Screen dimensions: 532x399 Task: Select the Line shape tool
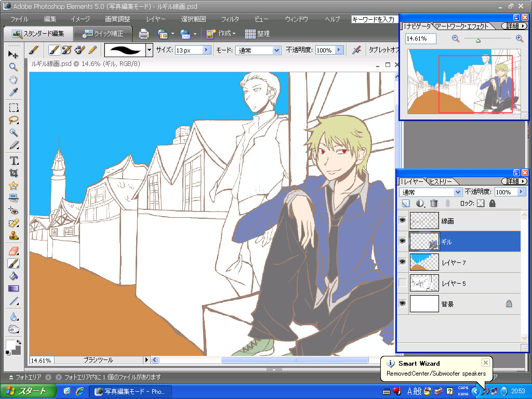click(13, 301)
